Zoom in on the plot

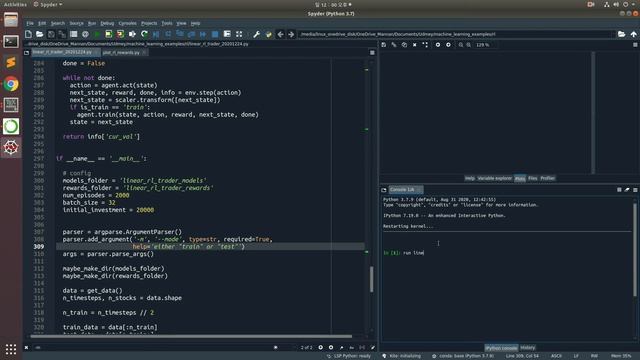pos(469,45)
